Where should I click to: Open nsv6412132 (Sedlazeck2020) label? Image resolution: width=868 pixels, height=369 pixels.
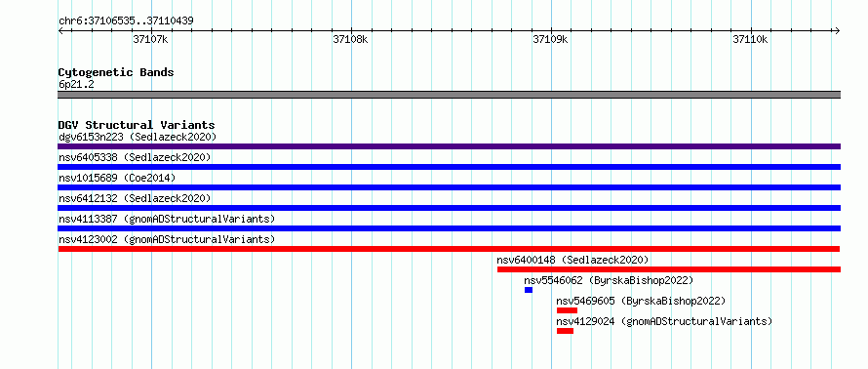(135, 198)
